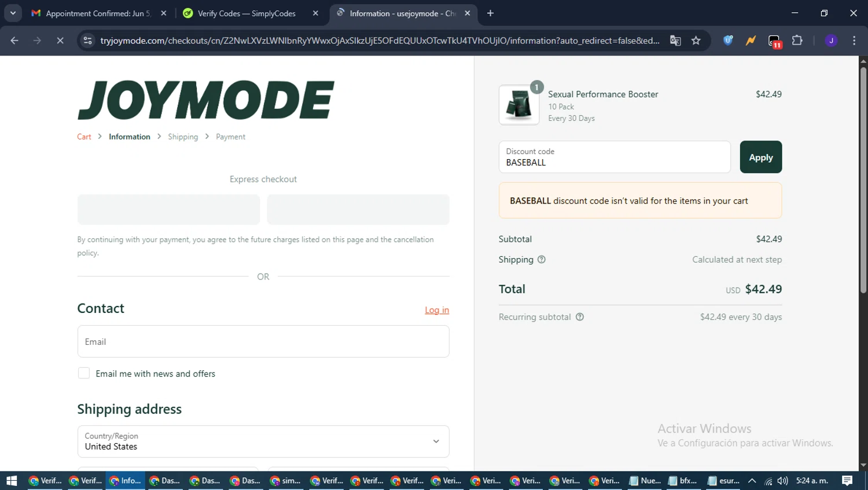Open the Recurring subtotal help icon
The image size is (868, 490).
click(x=580, y=317)
